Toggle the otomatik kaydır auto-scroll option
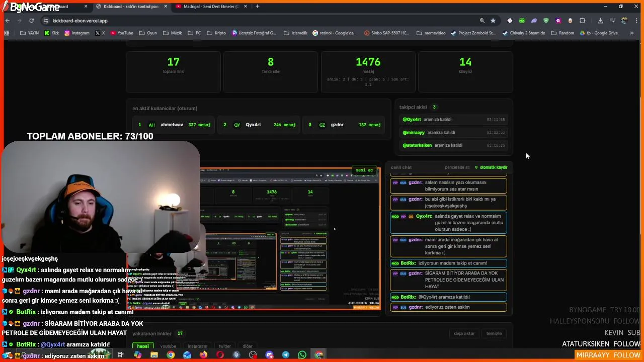 click(491, 167)
